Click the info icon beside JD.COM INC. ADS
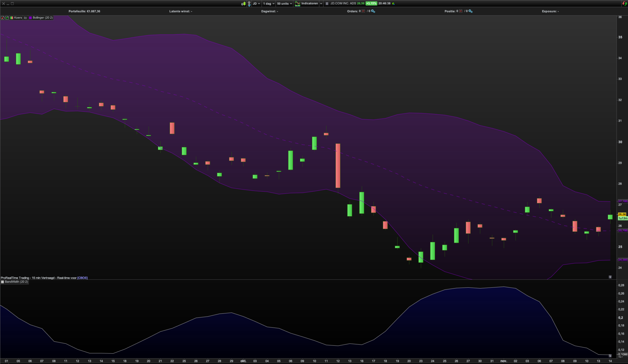The image size is (628, 364). click(x=327, y=4)
